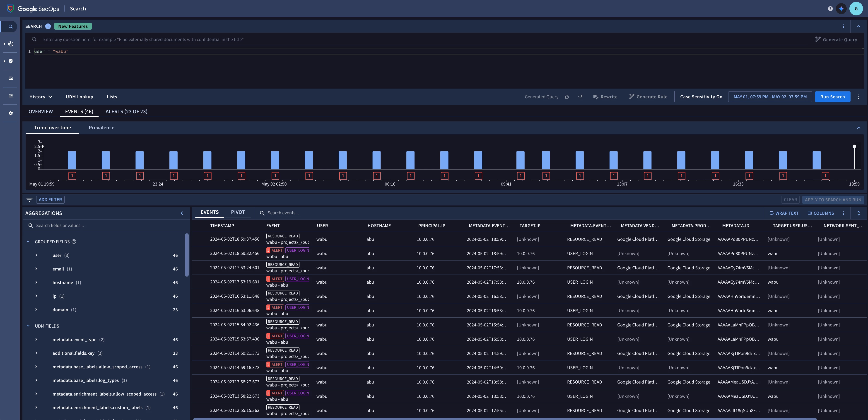
Task: Click the Google SecOps shield logo
Action: click(x=10, y=8)
